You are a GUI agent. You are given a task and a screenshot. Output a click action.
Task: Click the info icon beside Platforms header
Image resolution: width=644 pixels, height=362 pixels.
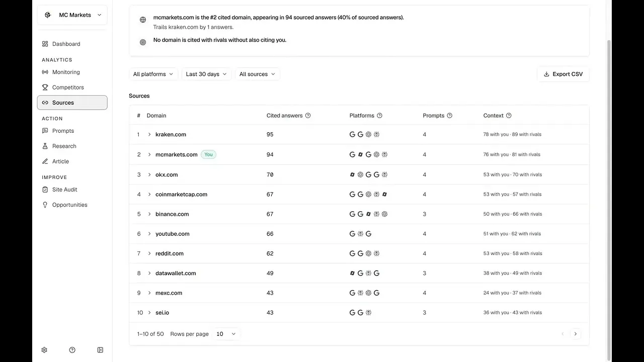coord(379,116)
